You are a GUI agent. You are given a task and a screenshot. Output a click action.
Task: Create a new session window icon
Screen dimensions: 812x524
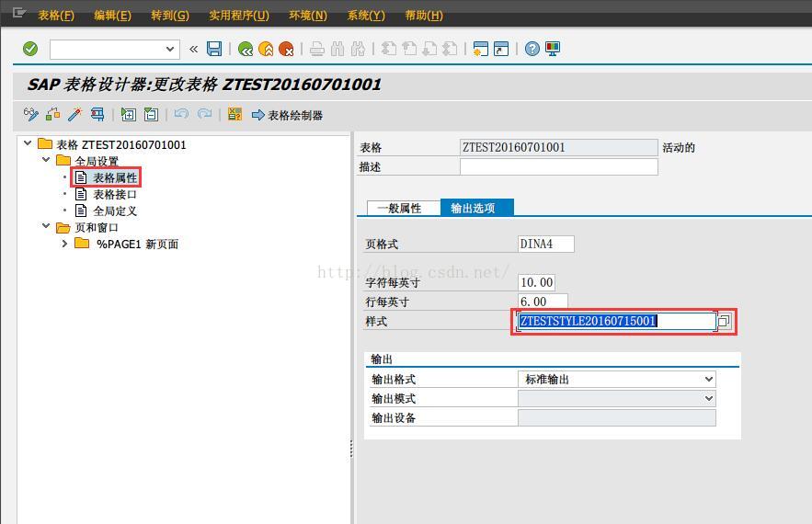(x=481, y=50)
